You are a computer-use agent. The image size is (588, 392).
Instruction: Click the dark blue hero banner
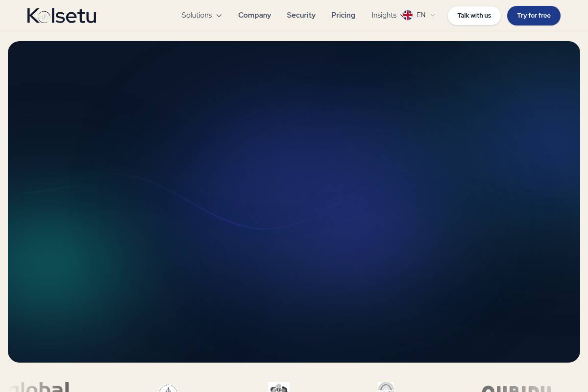click(x=294, y=202)
